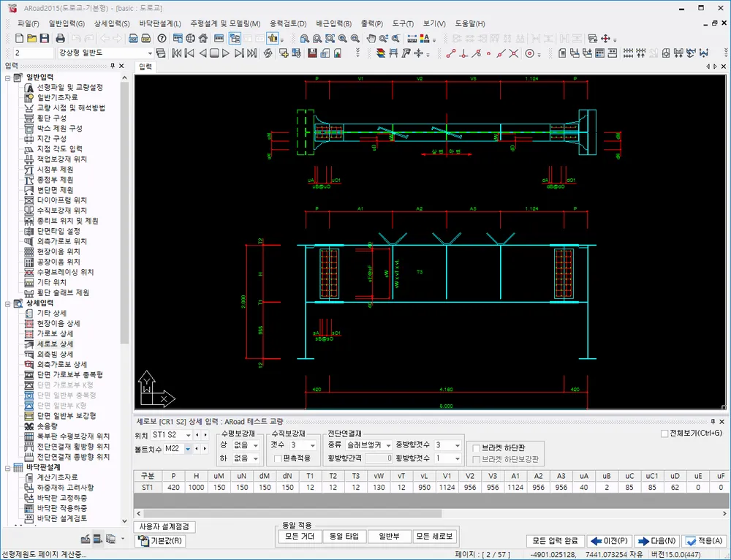Jump to last page icon

[252, 53]
